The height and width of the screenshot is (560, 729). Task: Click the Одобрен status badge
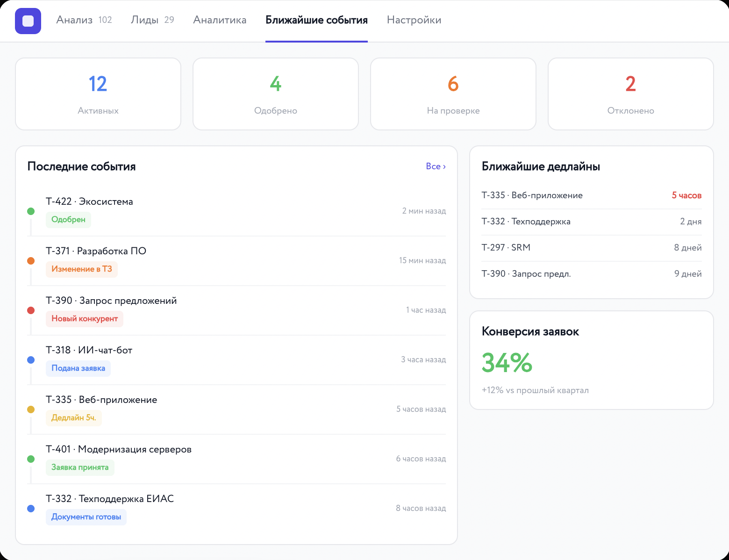coord(68,220)
